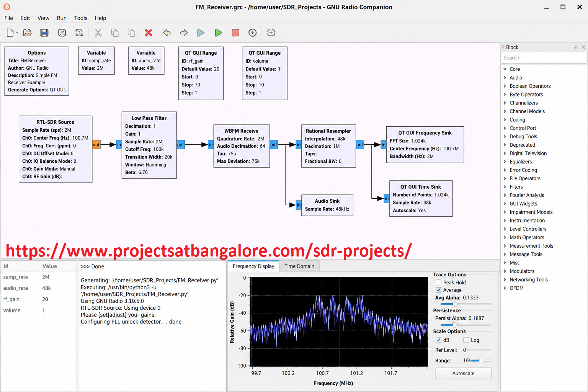Save flowgraph with floppy disk icon

pyautogui.click(x=44, y=33)
